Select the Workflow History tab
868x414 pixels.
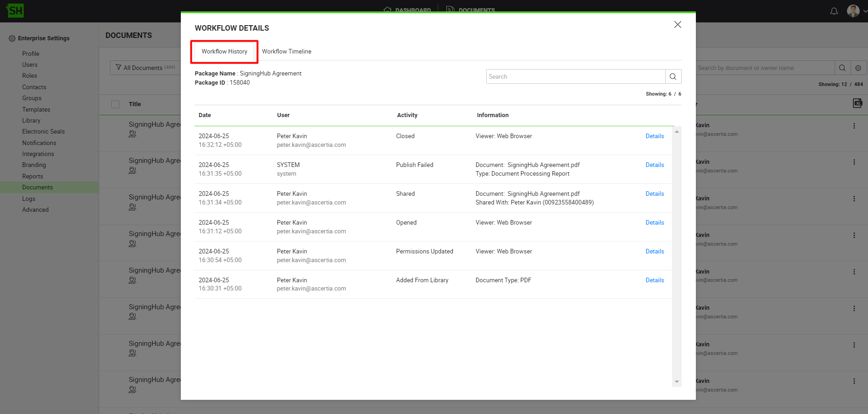(x=224, y=51)
